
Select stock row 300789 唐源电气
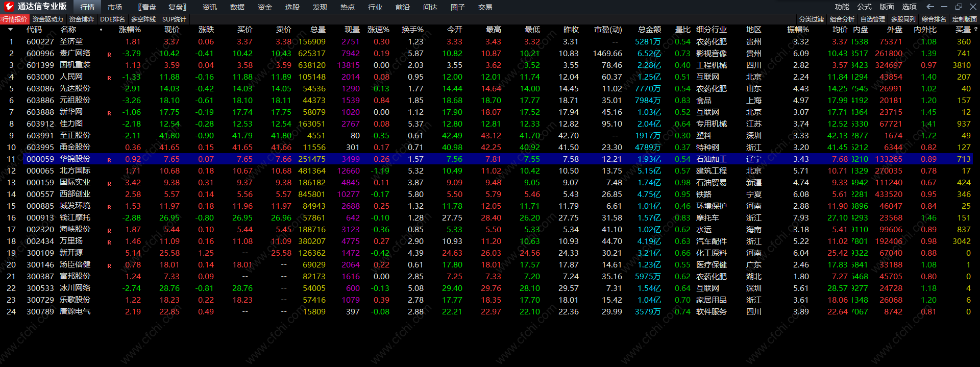487,311
